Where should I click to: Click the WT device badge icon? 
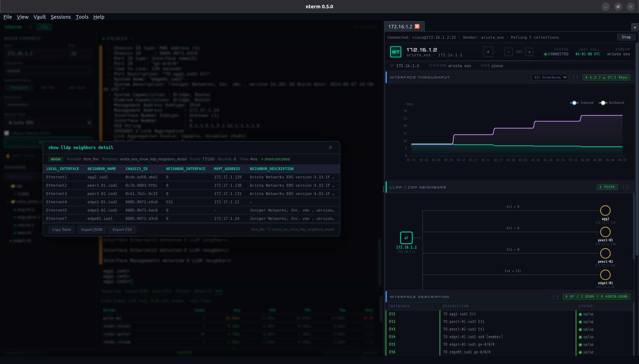point(396,52)
